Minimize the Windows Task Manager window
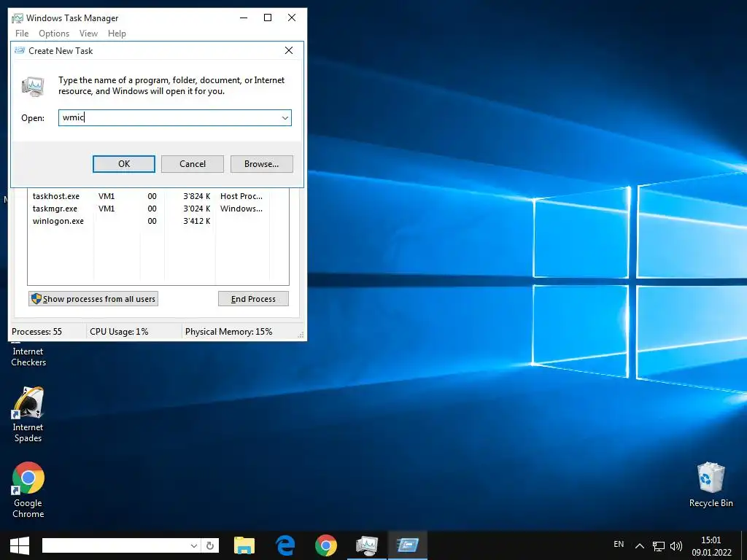This screenshot has width=747, height=560. [244, 17]
